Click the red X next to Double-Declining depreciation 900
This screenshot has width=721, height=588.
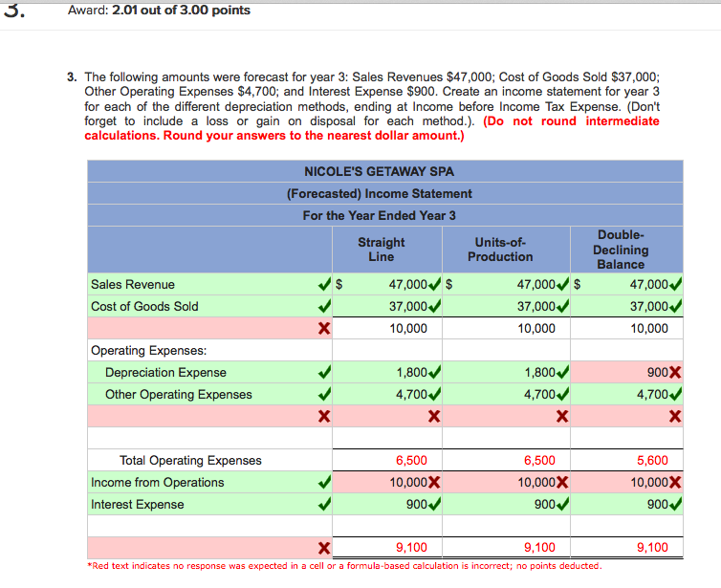675,372
